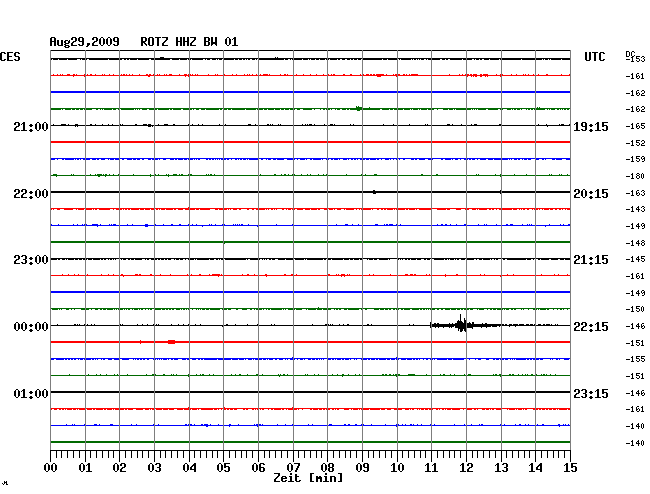Select the 00:00 local time label

point(31,327)
